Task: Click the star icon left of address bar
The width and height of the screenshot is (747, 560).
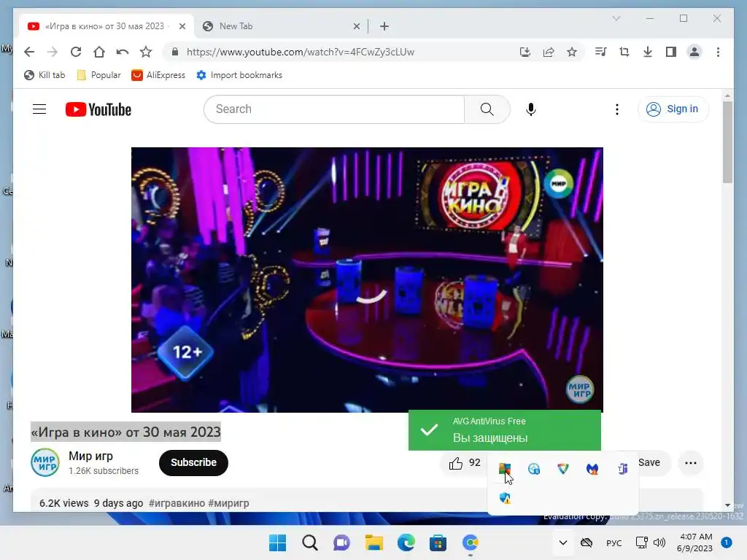Action: point(146,52)
